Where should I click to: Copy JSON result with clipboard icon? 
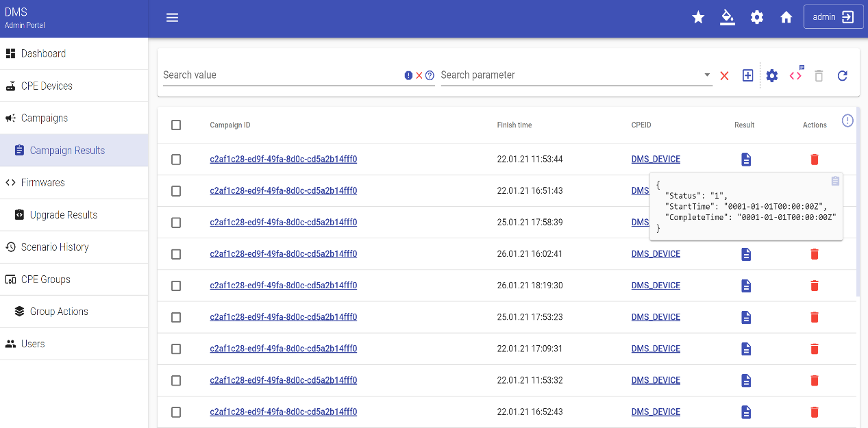pyautogui.click(x=835, y=181)
